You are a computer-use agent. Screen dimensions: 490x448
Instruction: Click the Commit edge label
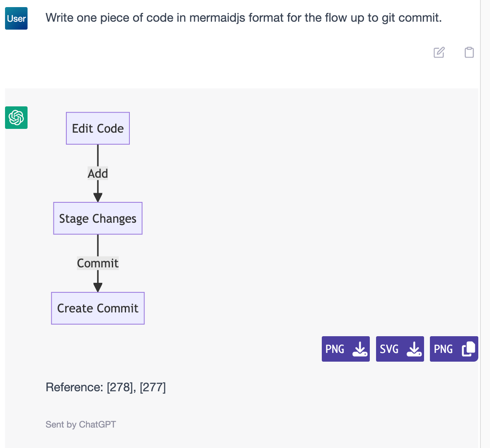coord(98,263)
